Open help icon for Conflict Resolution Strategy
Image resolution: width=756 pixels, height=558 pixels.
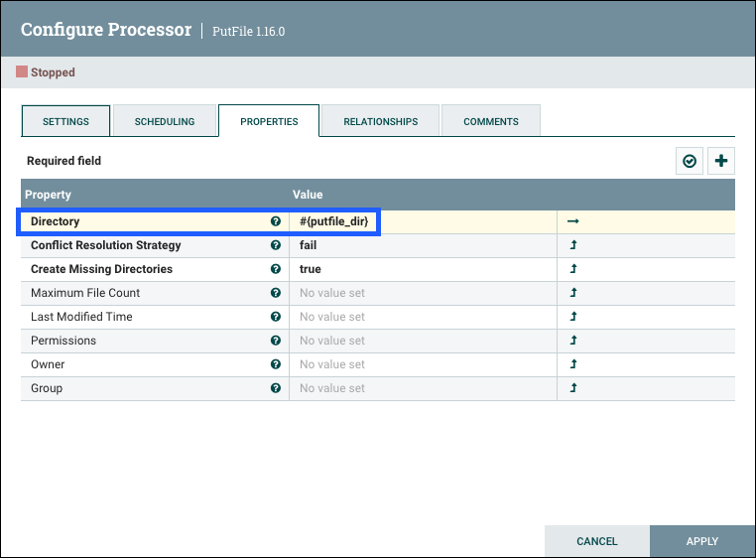point(276,245)
